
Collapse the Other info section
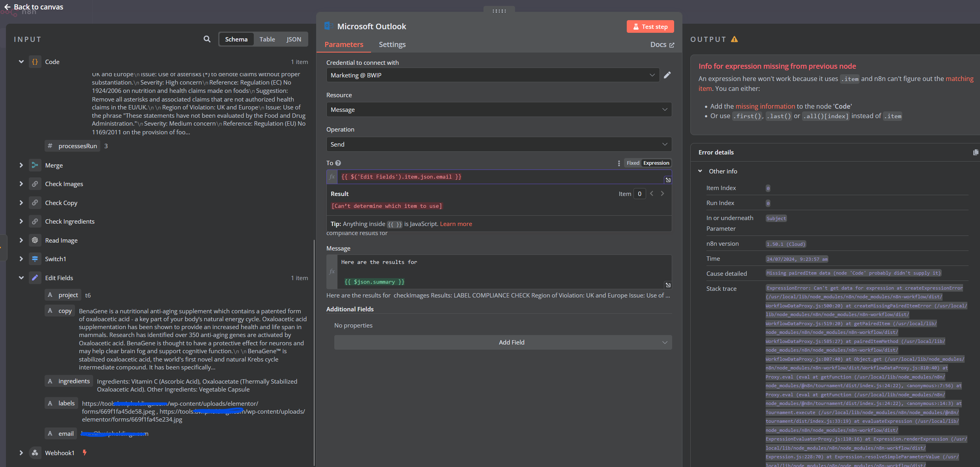pyautogui.click(x=700, y=171)
